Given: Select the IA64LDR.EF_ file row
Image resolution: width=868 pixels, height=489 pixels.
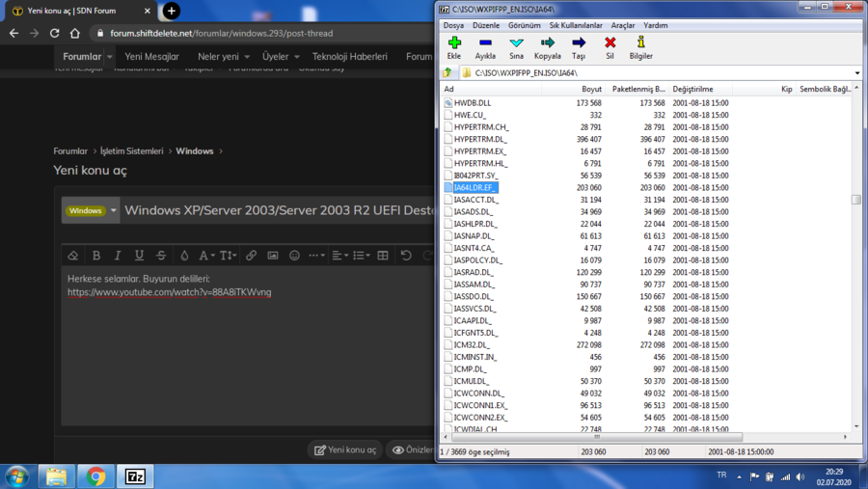Looking at the screenshot, I should tap(646, 188).
